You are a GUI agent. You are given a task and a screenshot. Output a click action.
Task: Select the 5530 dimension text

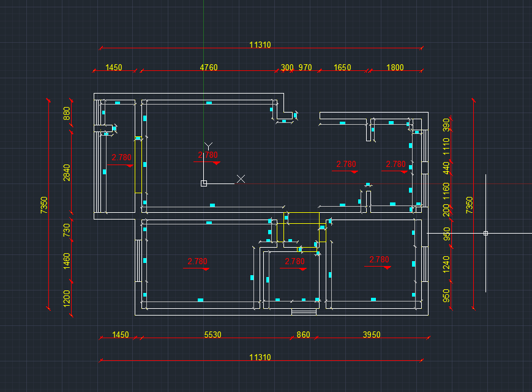[x=212, y=335]
